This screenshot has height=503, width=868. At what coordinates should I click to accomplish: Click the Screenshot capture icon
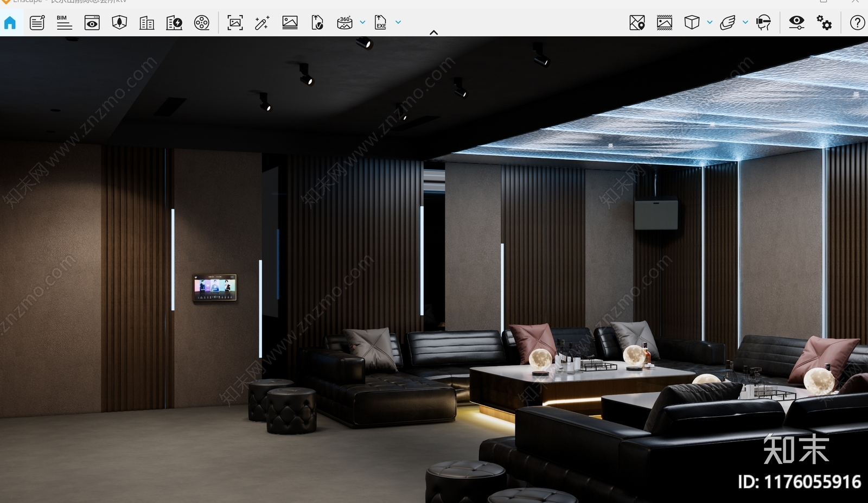[x=235, y=23]
